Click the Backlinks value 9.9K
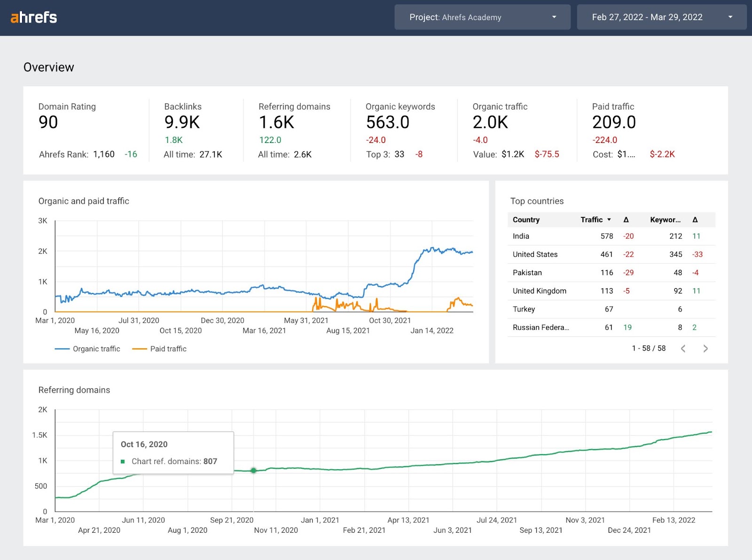 click(x=181, y=122)
